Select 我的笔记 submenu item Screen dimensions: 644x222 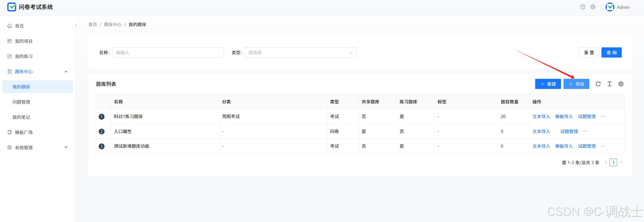pos(37,117)
